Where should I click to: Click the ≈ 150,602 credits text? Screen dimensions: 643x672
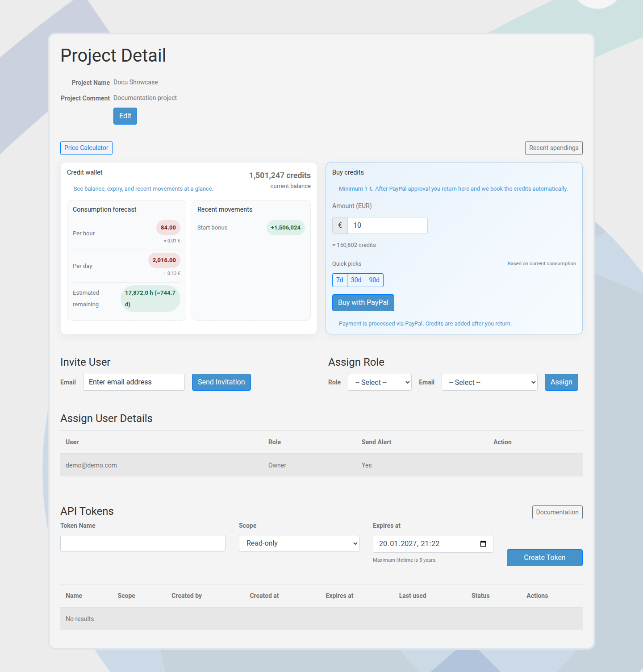(354, 245)
